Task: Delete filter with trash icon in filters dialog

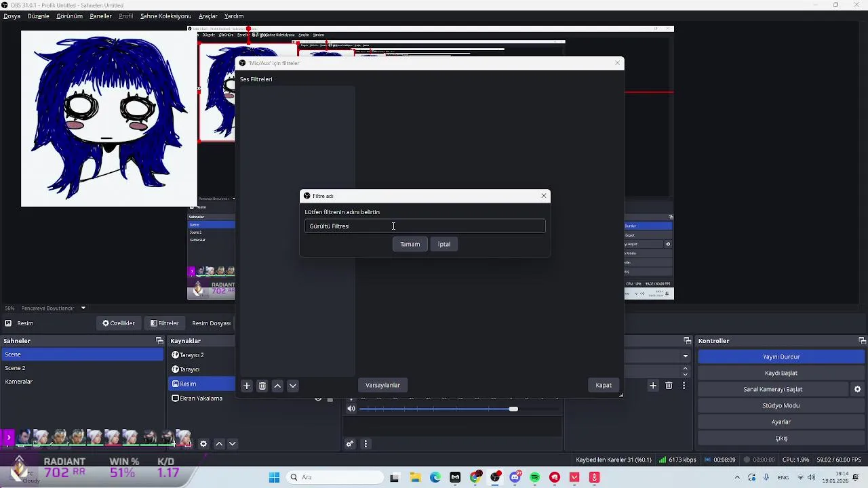Action: [x=262, y=386]
